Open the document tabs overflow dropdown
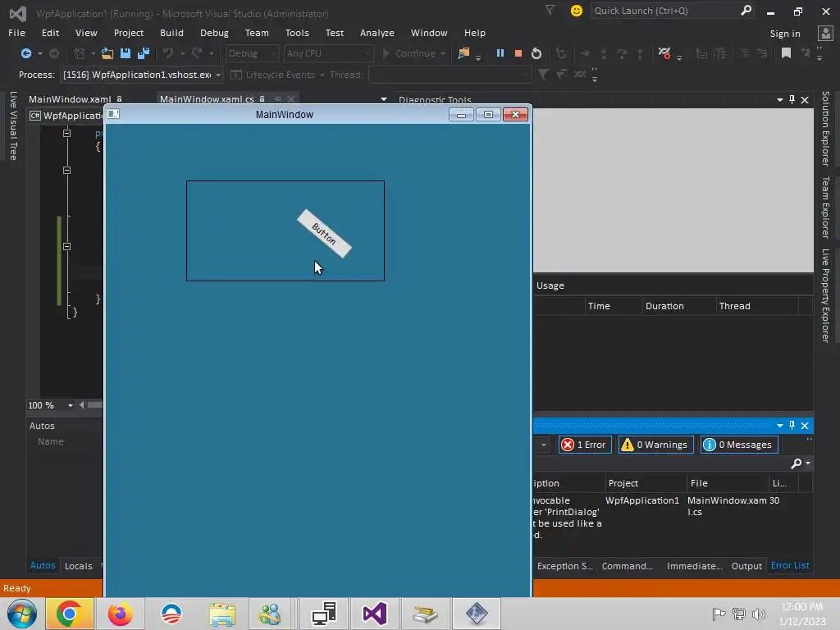840x630 pixels. coord(384,99)
